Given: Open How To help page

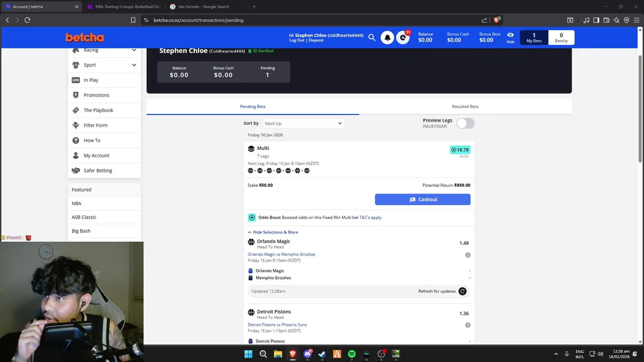Looking at the screenshot, I should [x=104, y=140].
